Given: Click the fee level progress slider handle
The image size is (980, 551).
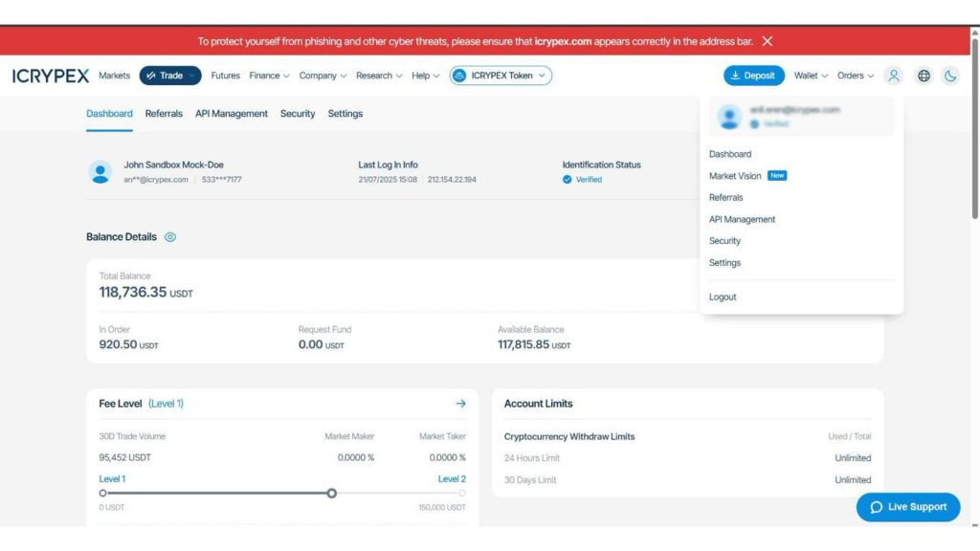Looking at the screenshot, I should click(x=332, y=493).
